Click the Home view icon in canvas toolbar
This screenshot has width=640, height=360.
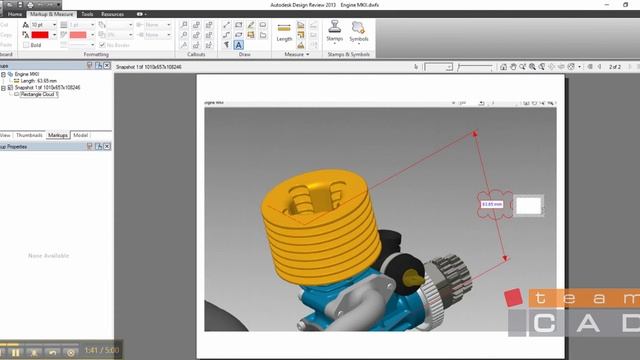[x=503, y=67]
